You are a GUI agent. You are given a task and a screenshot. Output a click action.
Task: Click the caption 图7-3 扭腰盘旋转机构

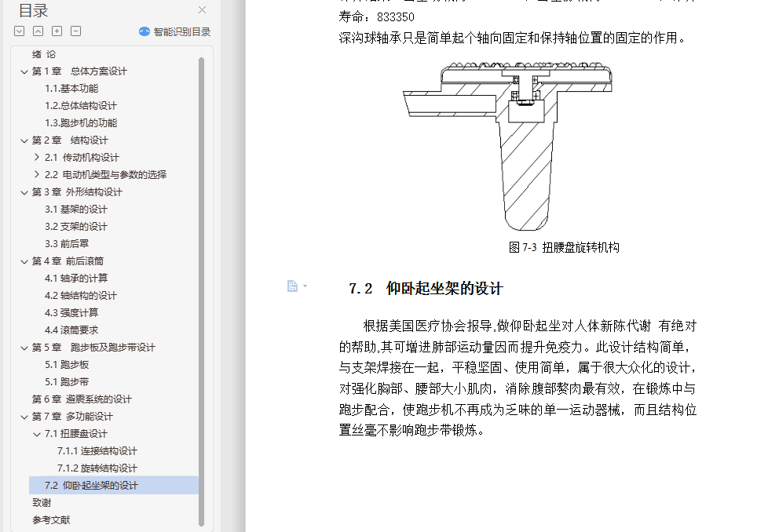(564, 248)
